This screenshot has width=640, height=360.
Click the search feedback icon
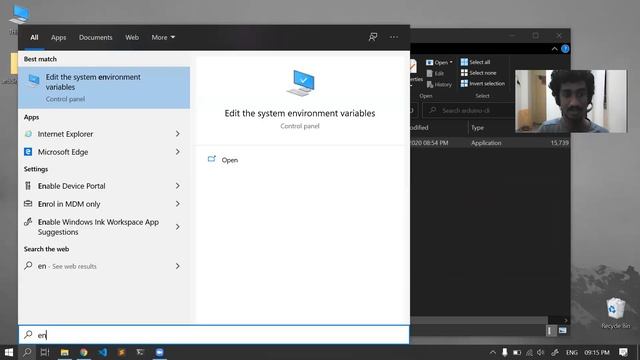[x=373, y=37]
